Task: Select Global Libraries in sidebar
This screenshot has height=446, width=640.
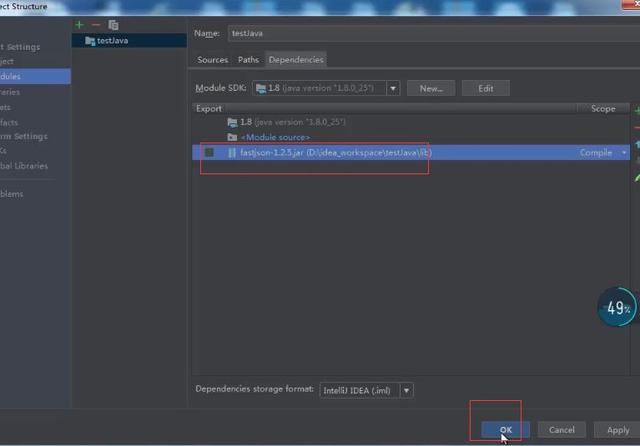Action: pyautogui.click(x=24, y=166)
